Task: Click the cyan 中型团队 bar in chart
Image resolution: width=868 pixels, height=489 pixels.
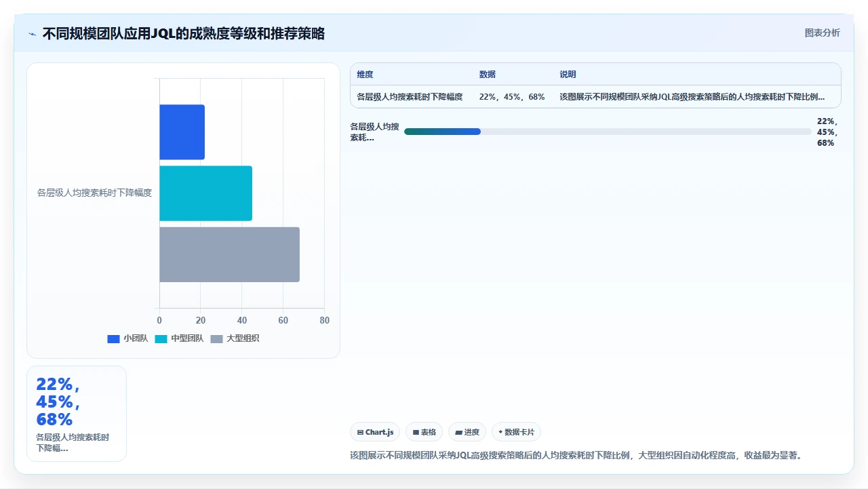Action: (x=205, y=193)
